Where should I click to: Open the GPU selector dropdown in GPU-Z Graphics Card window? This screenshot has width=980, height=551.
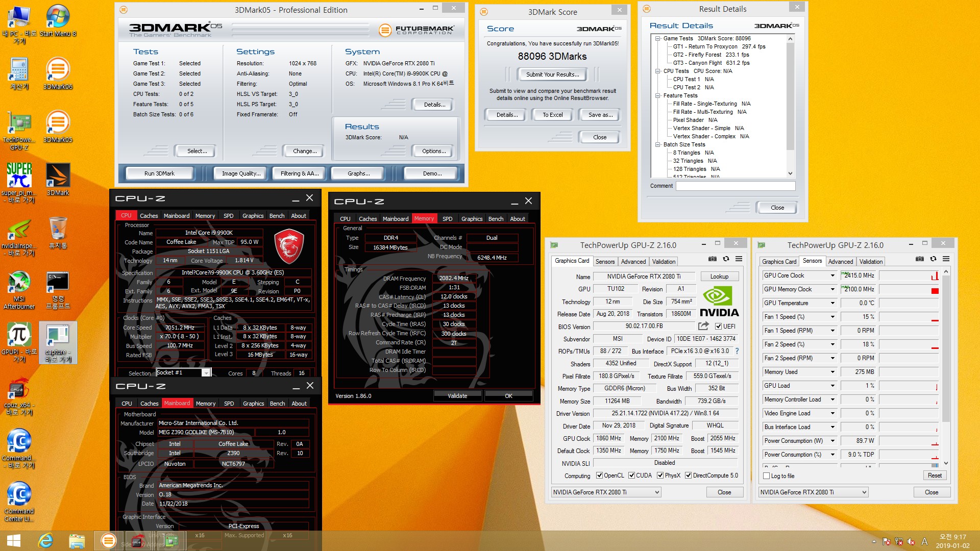[x=606, y=492]
